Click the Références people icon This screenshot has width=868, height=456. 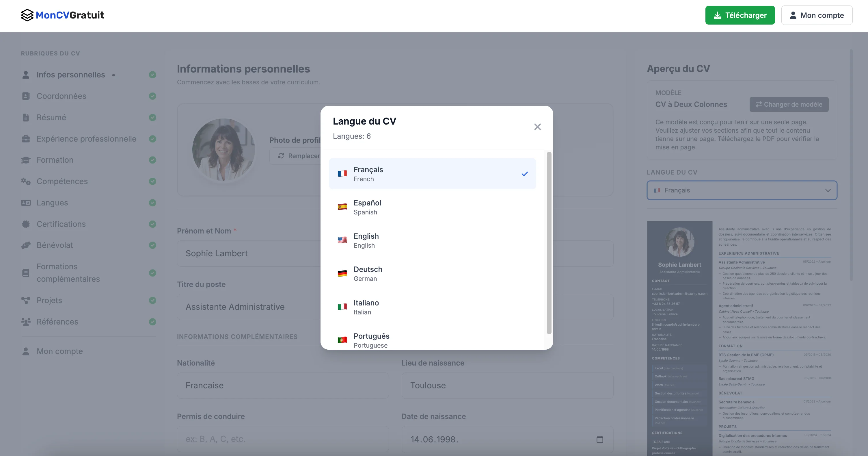(x=26, y=322)
